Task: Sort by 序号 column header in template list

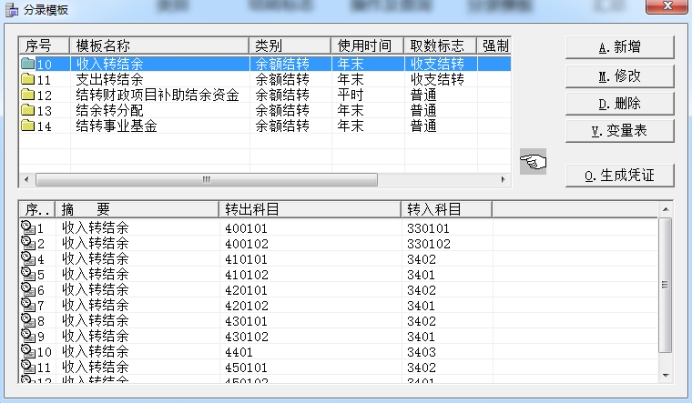Action: point(44,45)
